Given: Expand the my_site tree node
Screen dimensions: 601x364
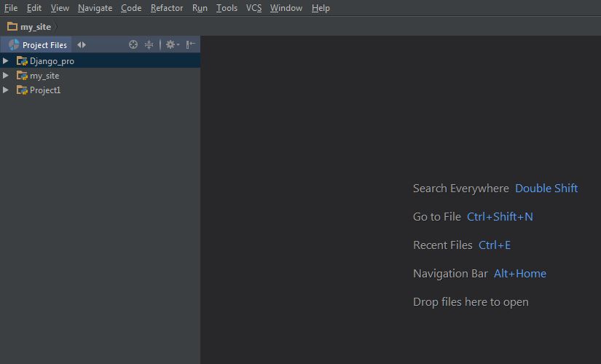Looking at the screenshot, I should click(x=6, y=76).
